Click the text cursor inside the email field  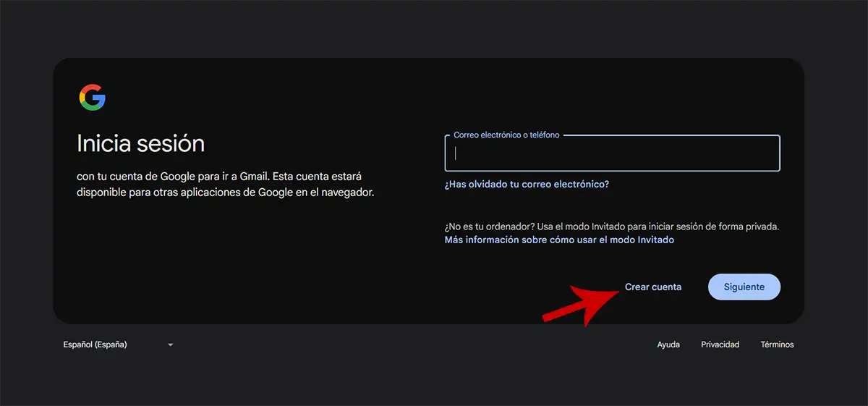click(456, 153)
